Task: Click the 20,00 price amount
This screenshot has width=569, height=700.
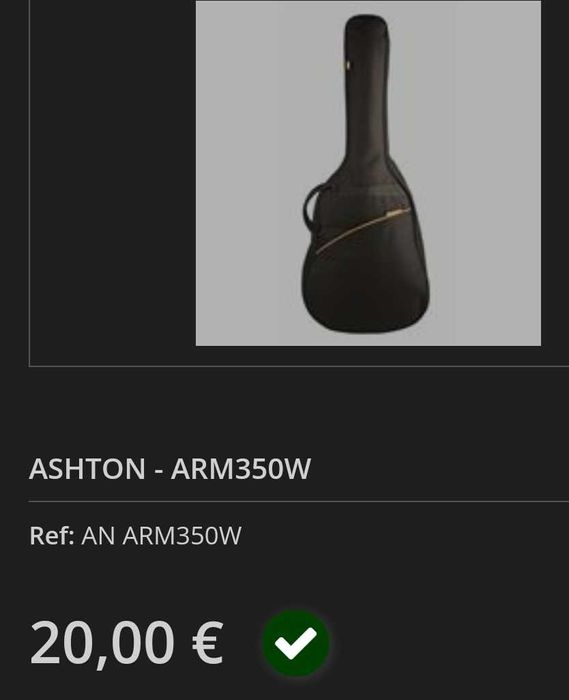Action: point(102,644)
